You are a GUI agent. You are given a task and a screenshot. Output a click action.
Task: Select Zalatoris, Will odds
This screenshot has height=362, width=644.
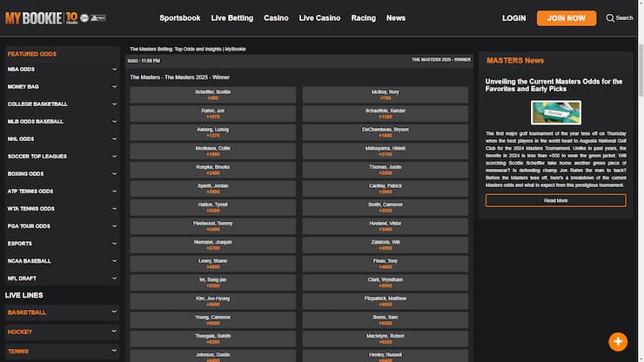tap(386, 245)
